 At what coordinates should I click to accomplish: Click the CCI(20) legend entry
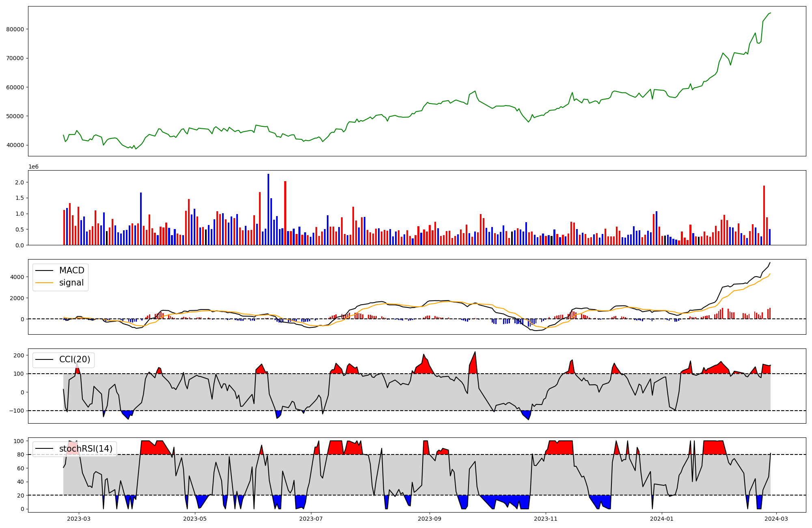coord(75,359)
